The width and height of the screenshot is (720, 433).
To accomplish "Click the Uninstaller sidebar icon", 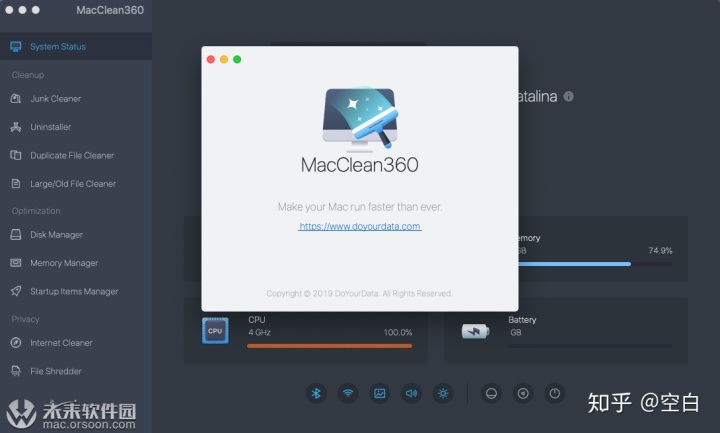I will coord(16,127).
